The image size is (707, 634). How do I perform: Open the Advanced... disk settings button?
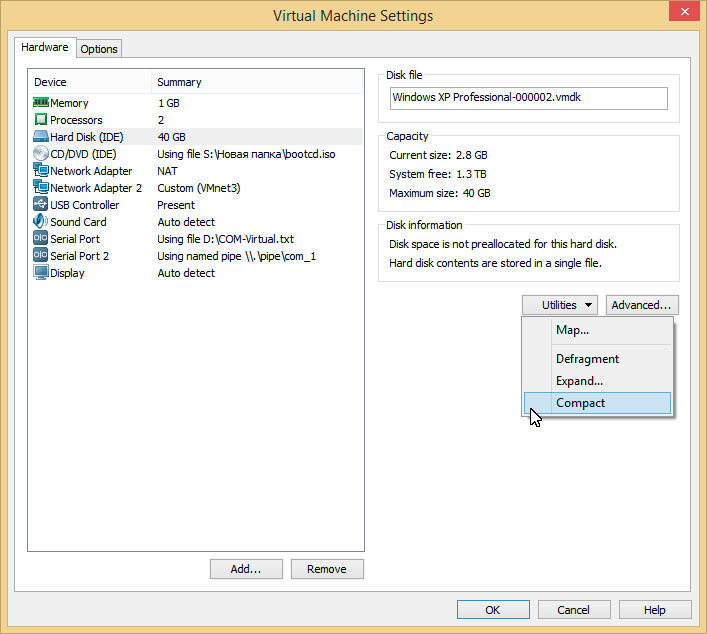coord(642,305)
